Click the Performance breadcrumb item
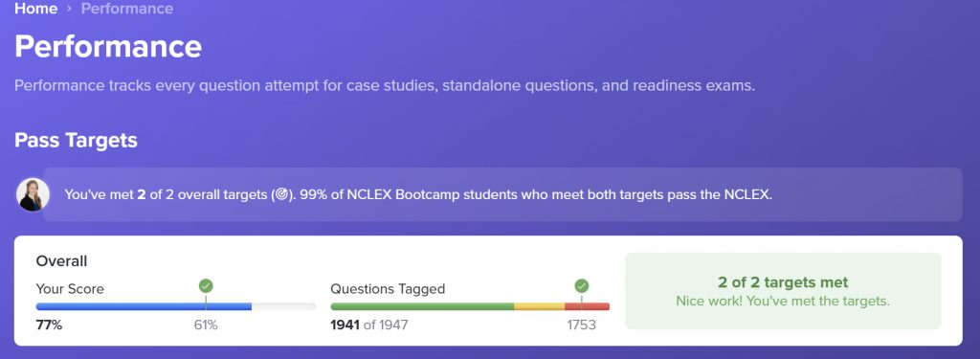Image resolution: width=980 pixels, height=359 pixels. 127,9
